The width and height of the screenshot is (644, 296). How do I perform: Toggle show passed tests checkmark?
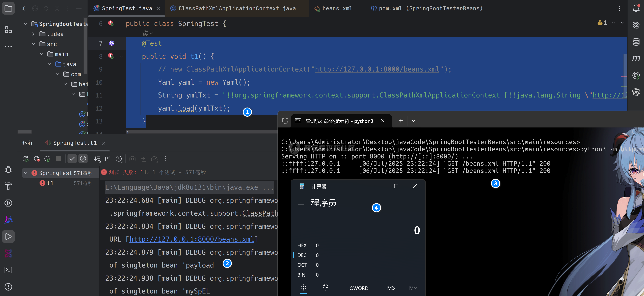tap(72, 159)
